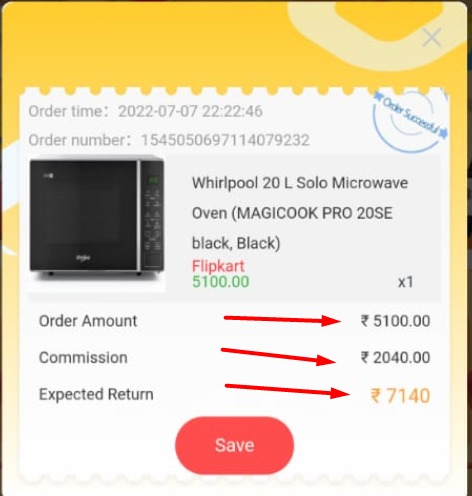This screenshot has width=472, height=496.
Task: Click the x1 quantity indicator
Action: pos(406,282)
